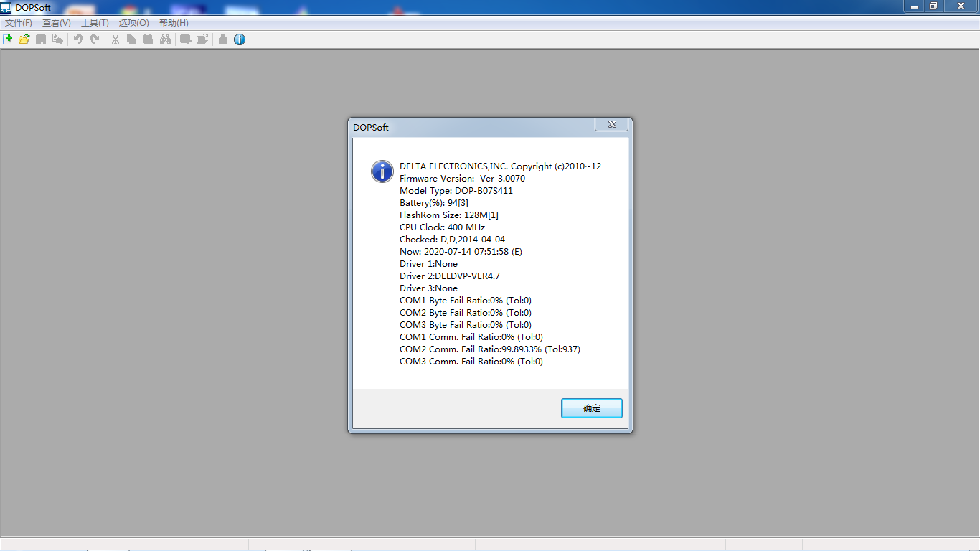Screen dimensions: 980x551
Task: Click the New file toolbar icon
Action: click(x=7, y=39)
